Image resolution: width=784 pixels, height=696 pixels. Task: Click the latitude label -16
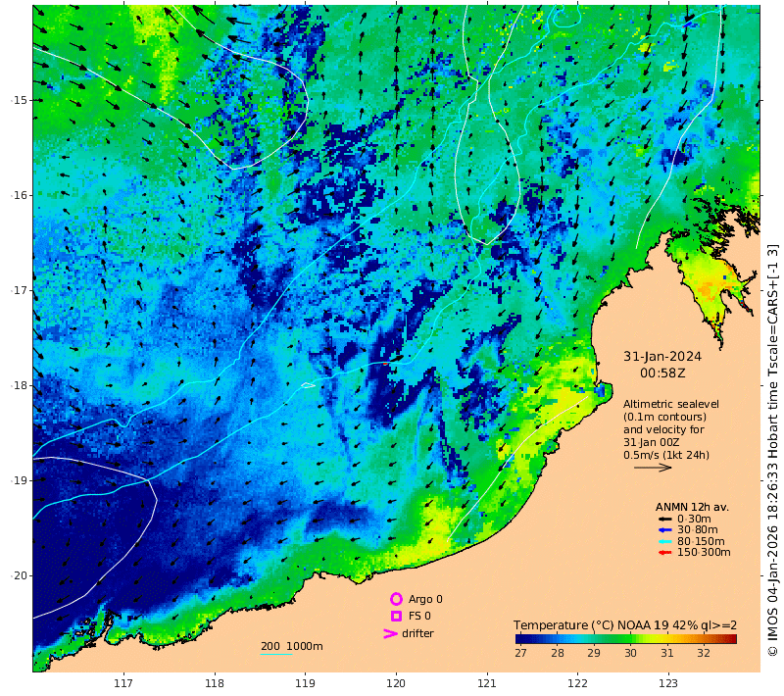tap(20, 195)
